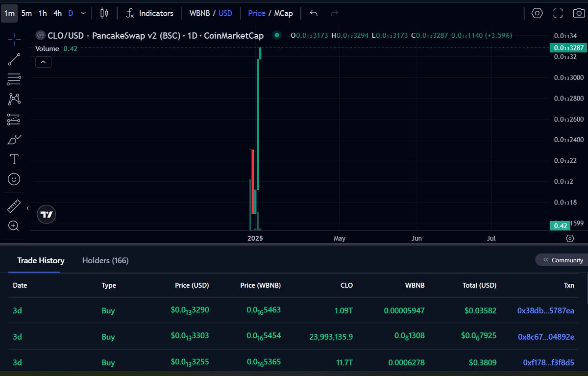Open chart settings with the gear icon
Screen dimensions: 588x376
(x=537, y=13)
